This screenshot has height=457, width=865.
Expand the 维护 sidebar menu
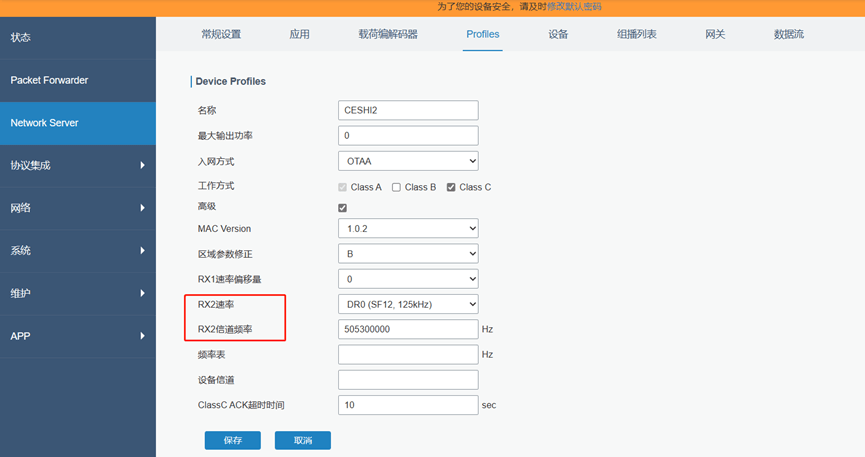(x=78, y=294)
